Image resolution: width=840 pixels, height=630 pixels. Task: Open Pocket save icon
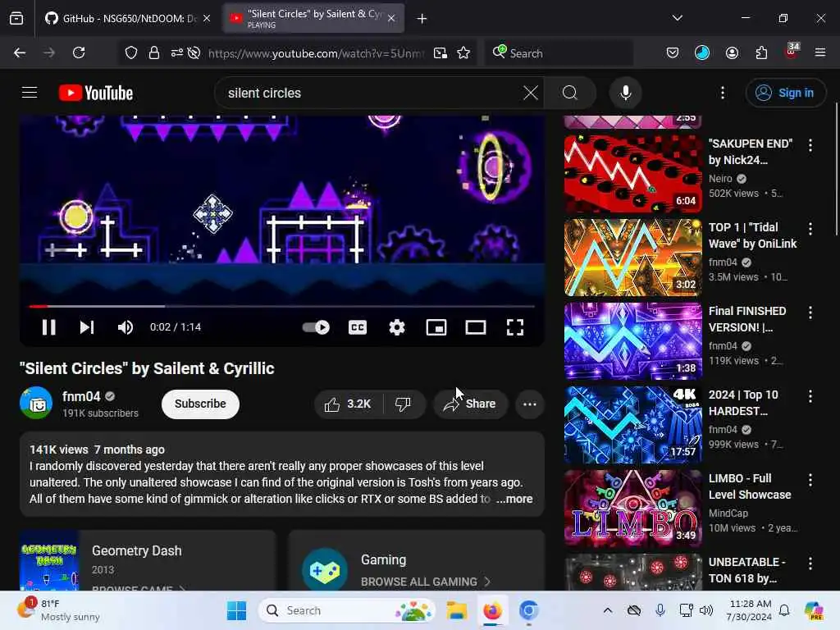(673, 52)
